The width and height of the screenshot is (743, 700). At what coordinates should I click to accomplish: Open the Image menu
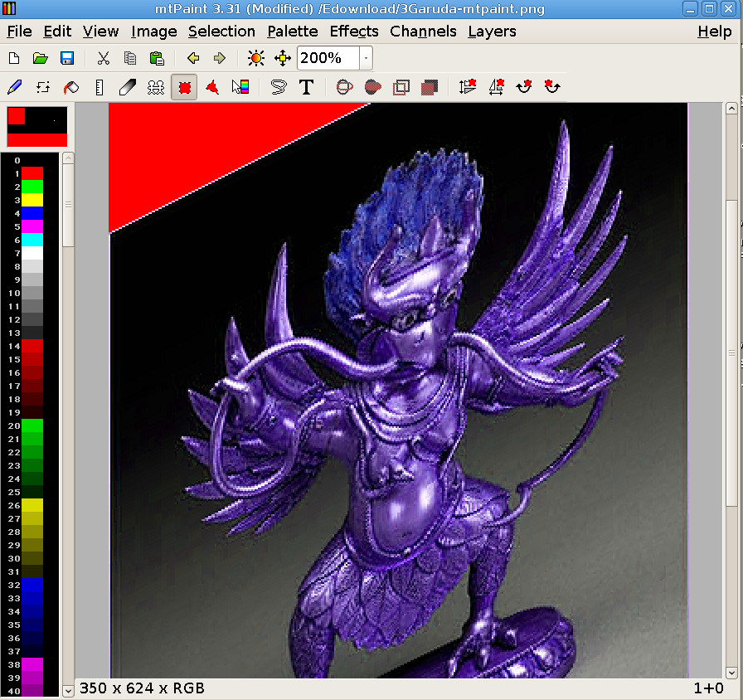point(154,32)
